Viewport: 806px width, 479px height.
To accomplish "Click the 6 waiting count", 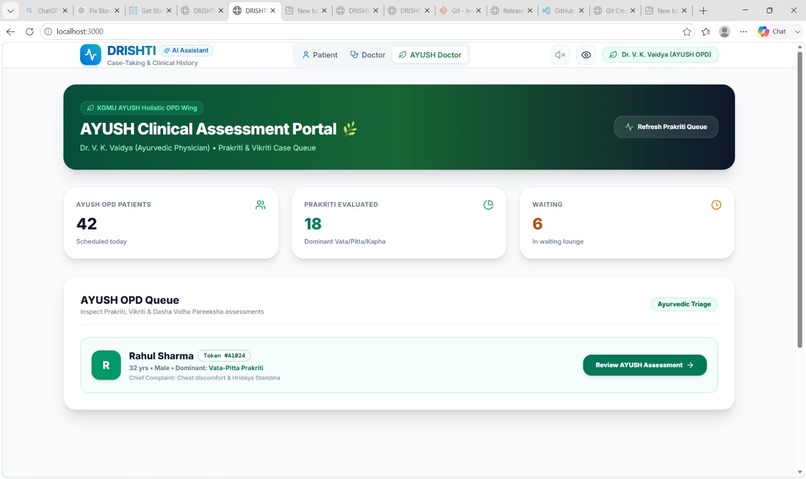I will coord(537,224).
